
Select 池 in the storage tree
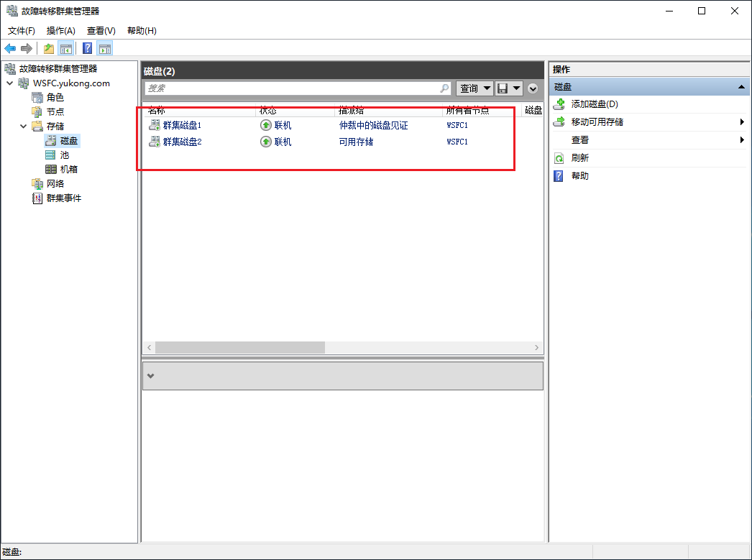tap(65, 155)
